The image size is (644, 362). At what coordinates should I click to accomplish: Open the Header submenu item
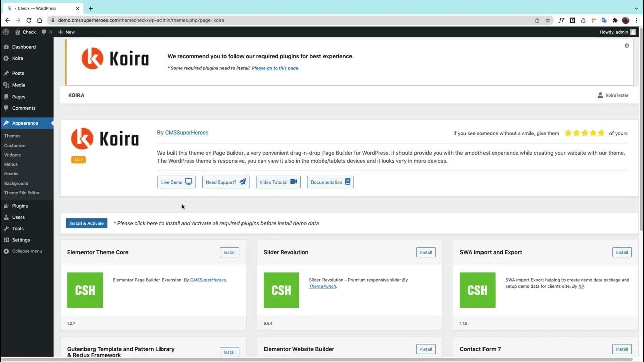tap(12, 174)
